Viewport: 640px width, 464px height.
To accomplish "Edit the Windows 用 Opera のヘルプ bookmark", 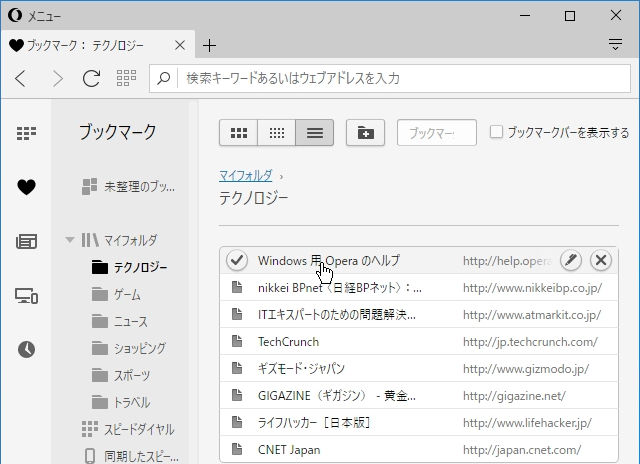I will click(571, 260).
